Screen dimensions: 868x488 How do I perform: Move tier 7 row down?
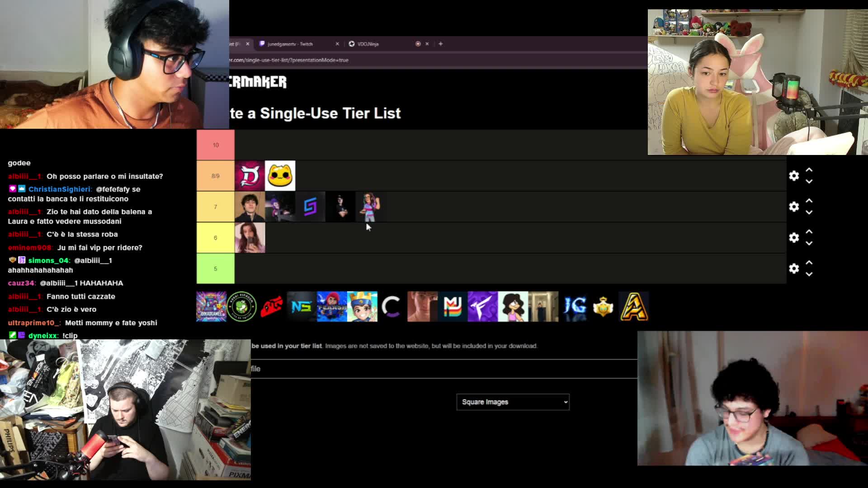click(809, 212)
